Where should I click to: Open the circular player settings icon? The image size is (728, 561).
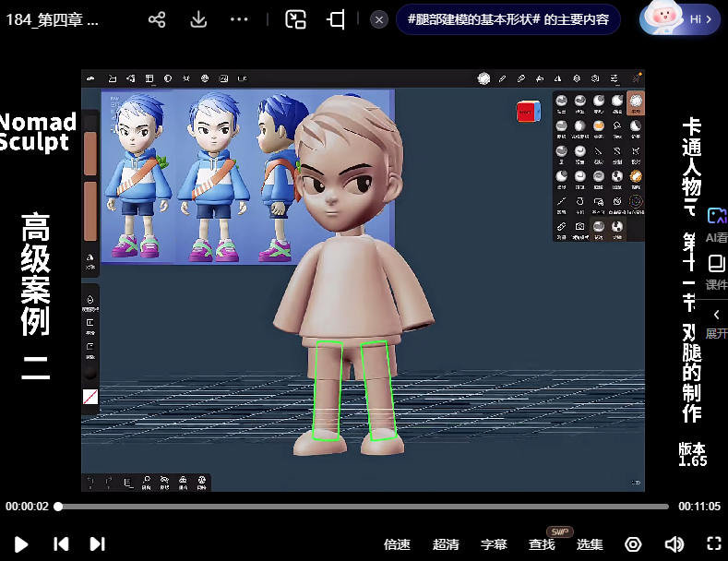(633, 544)
